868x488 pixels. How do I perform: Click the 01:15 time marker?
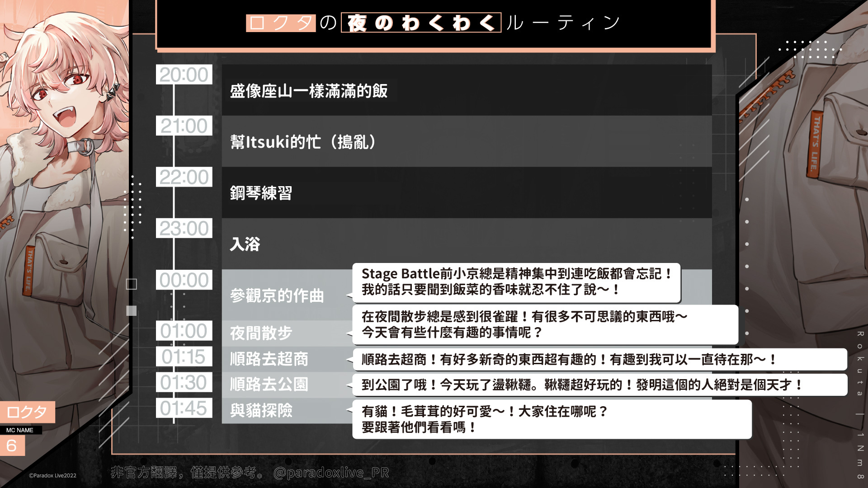tap(184, 357)
